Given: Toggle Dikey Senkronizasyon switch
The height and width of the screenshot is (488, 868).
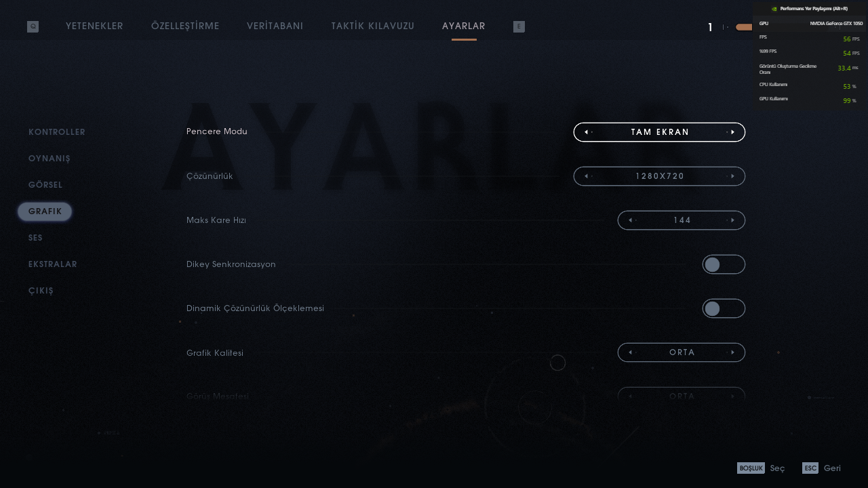Looking at the screenshot, I should 724,264.
